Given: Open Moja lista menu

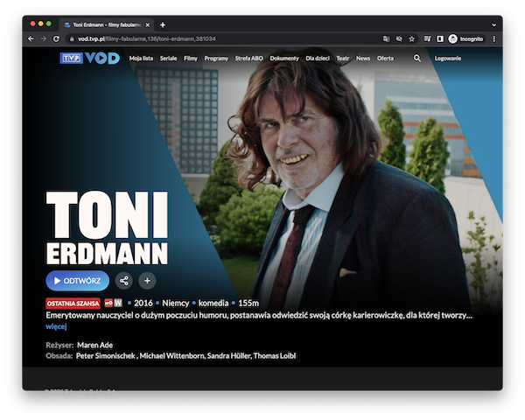Looking at the screenshot, I should (x=141, y=59).
